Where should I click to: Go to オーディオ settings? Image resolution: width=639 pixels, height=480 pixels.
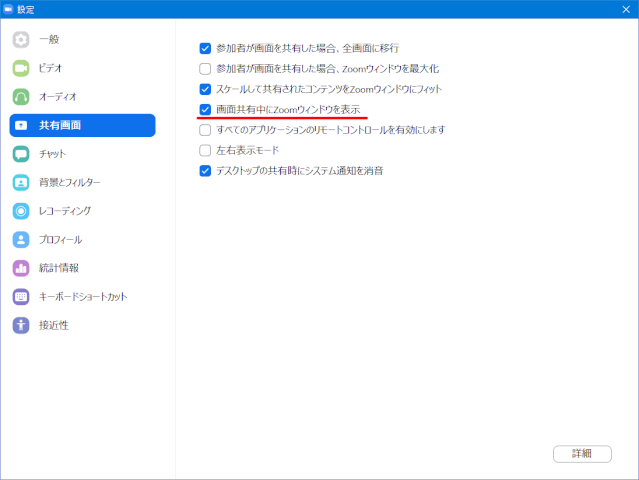click(82, 97)
